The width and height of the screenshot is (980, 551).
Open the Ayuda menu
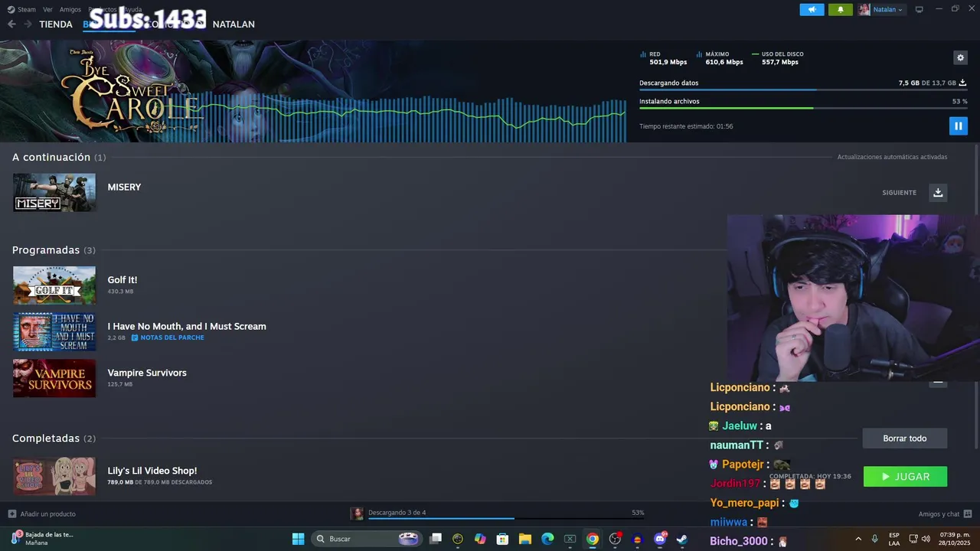pyautogui.click(x=132, y=9)
